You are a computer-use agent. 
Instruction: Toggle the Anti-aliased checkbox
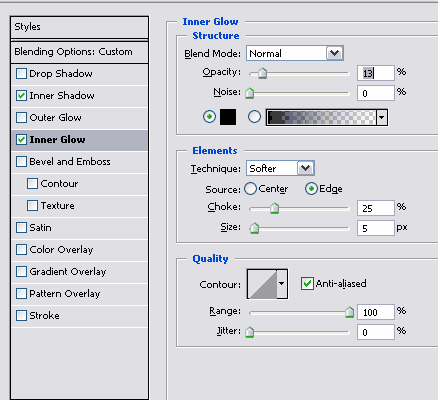[x=307, y=284]
